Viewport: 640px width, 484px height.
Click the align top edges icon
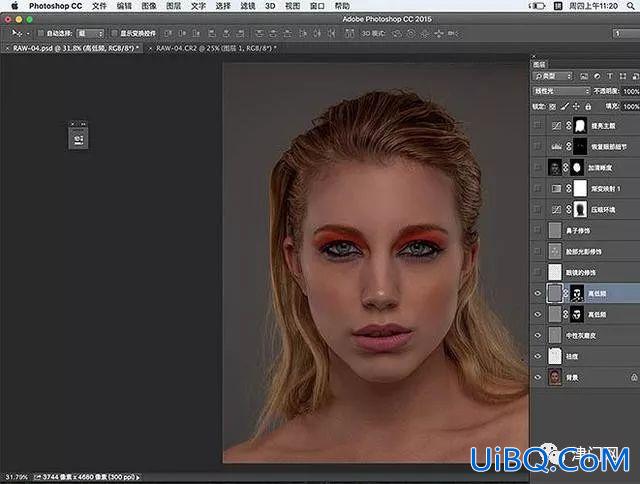click(x=168, y=33)
